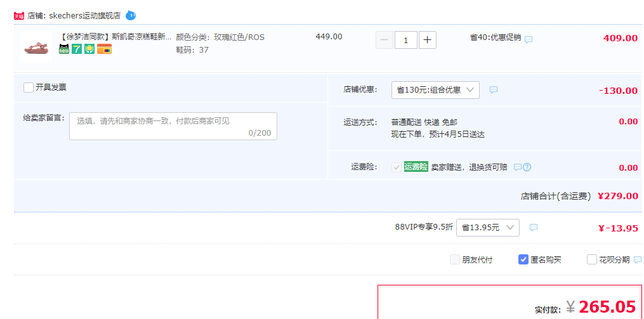Click the green 7-day return badge icon
The width and height of the screenshot is (644, 319).
pyautogui.click(x=76, y=49)
